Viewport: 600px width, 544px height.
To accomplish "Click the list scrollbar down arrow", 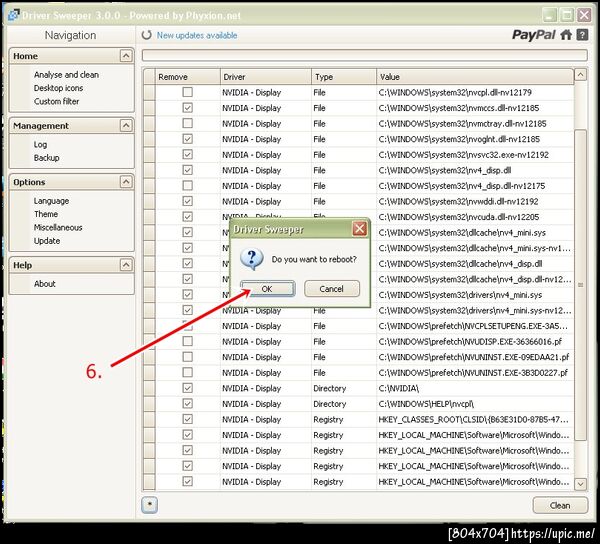I will pyautogui.click(x=580, y=484).
